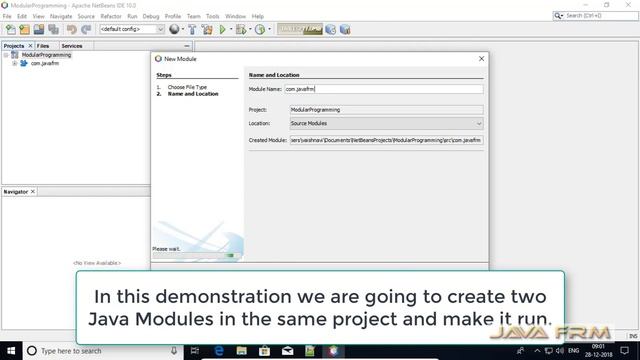Open the Refactor menu
The height and width of the screenshot is (360, 640).
coord(111,16)
